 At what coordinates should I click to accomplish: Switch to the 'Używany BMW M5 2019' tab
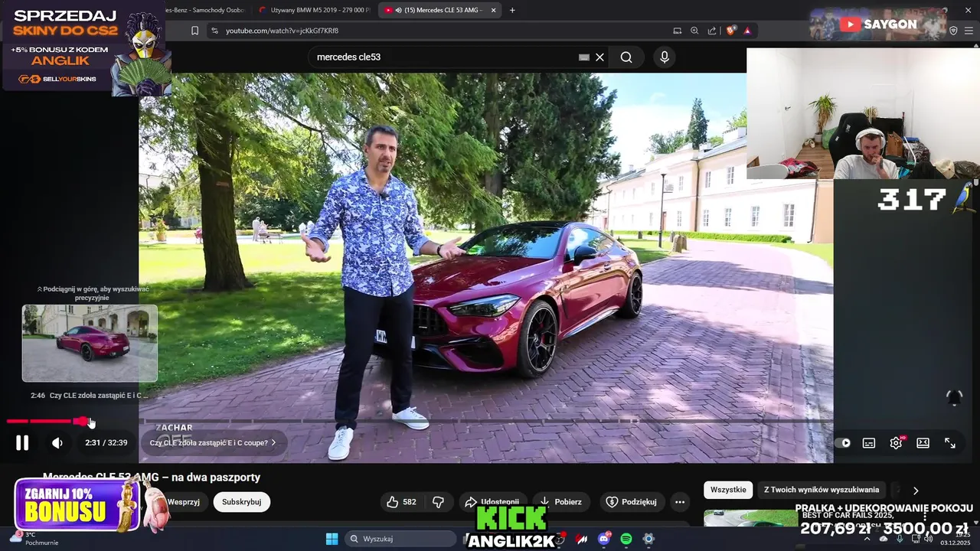314,10
